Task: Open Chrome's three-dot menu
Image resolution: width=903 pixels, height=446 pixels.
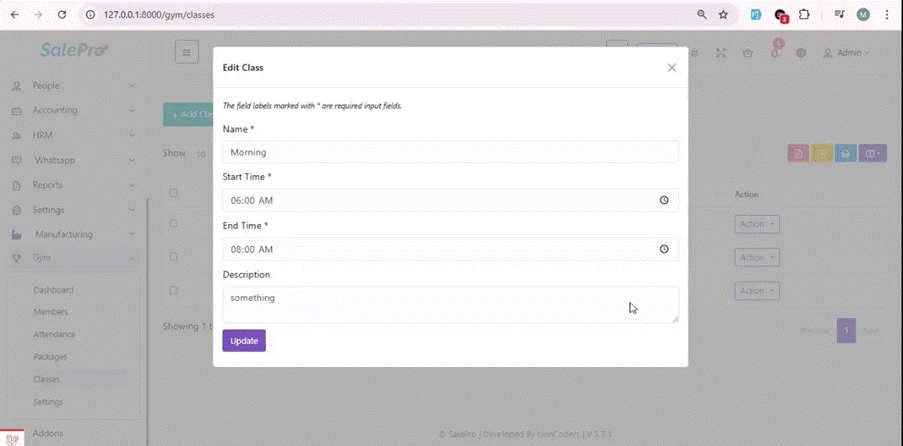Action: click(886, 15)
